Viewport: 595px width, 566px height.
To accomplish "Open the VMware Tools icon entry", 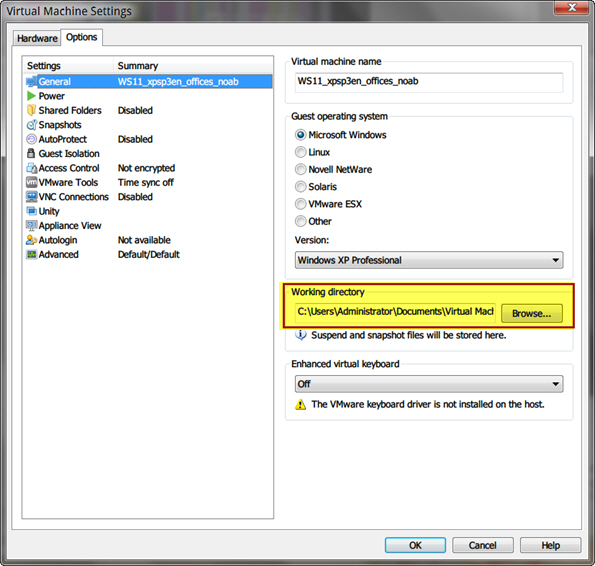I will 31,182.
